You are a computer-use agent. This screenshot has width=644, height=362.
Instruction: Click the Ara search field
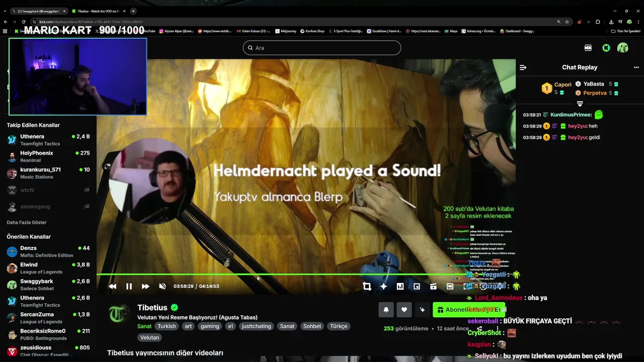tap(322, 48)
